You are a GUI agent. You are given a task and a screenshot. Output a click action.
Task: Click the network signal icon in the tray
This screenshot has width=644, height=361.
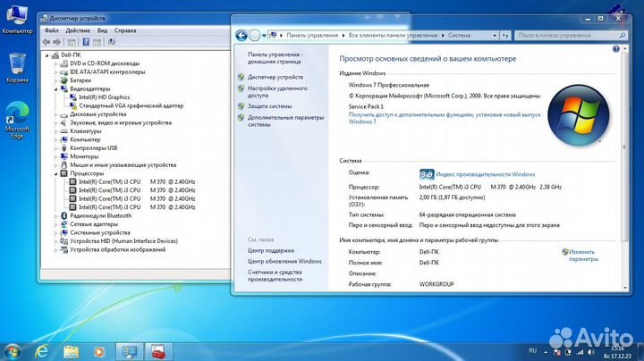pyautogui.click(x=580, y=352)
